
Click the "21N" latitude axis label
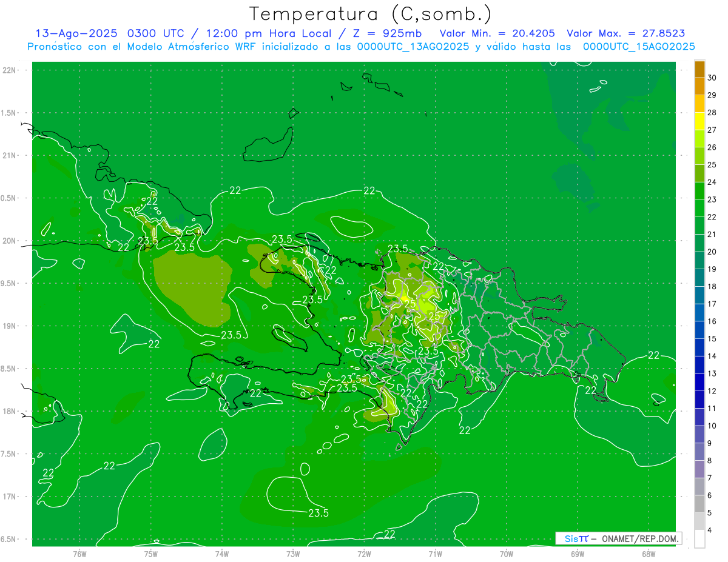click(x=10, y=155)
